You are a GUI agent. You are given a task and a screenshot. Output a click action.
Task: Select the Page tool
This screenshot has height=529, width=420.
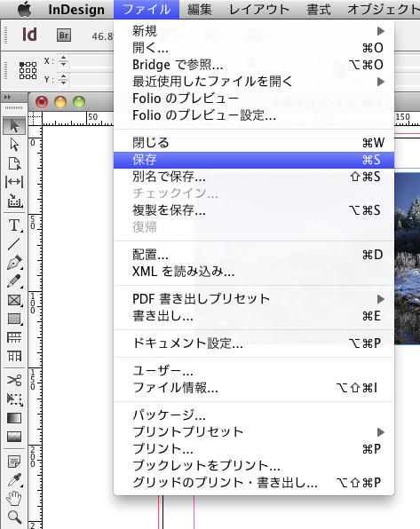click(x=14, y=163)
